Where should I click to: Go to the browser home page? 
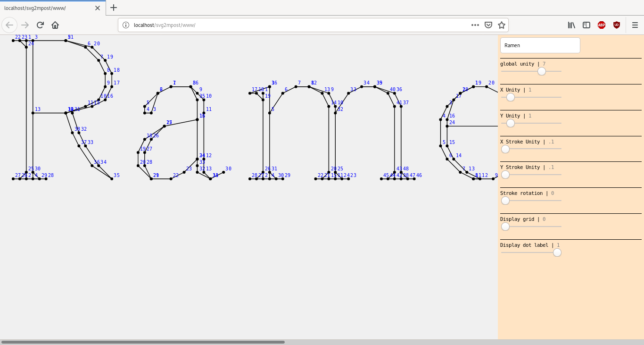click(x=55, y=25)
